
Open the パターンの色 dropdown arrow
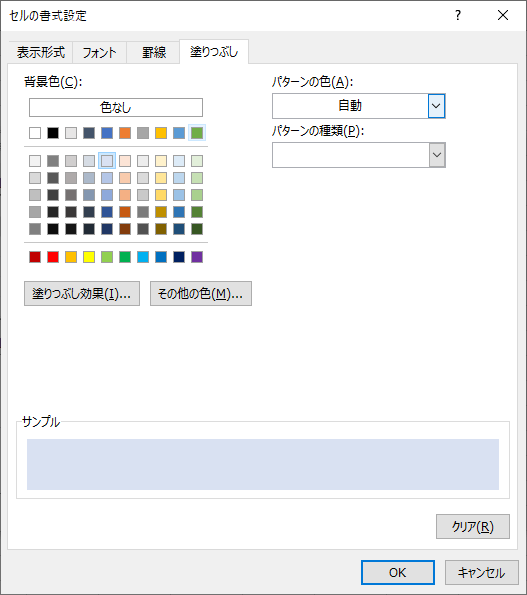click(x=436, y=106)
